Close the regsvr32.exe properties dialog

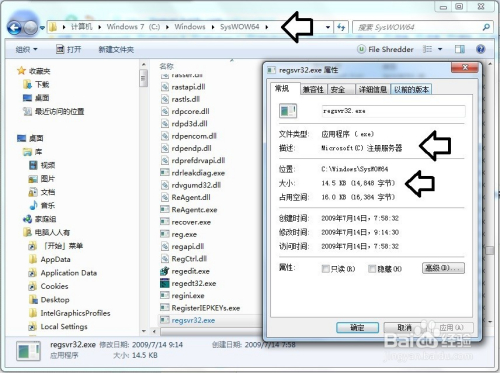pos(465,67)
